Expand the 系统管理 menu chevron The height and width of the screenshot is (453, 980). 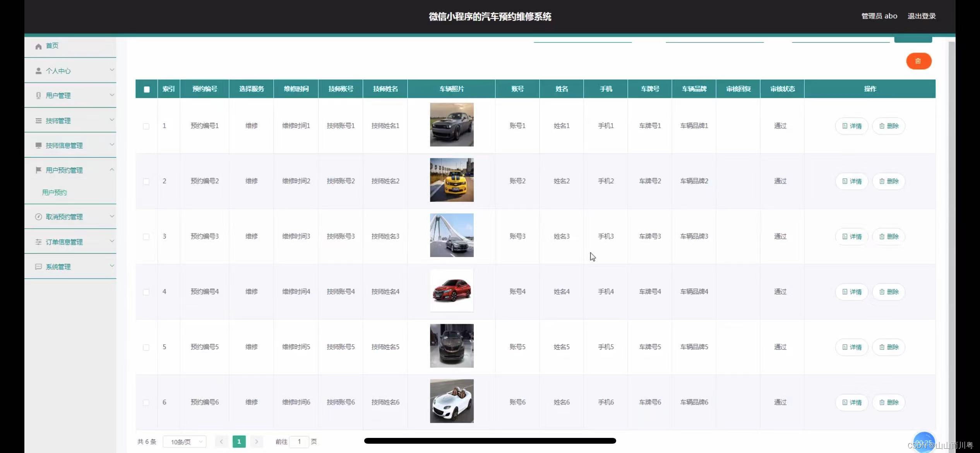pyautogui.click(x=112, y=266)
